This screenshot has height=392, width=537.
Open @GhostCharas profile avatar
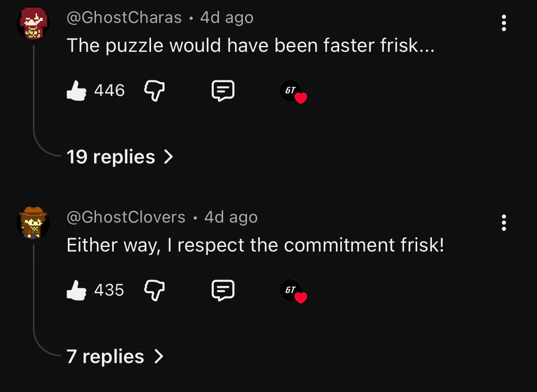coord(32,23)
